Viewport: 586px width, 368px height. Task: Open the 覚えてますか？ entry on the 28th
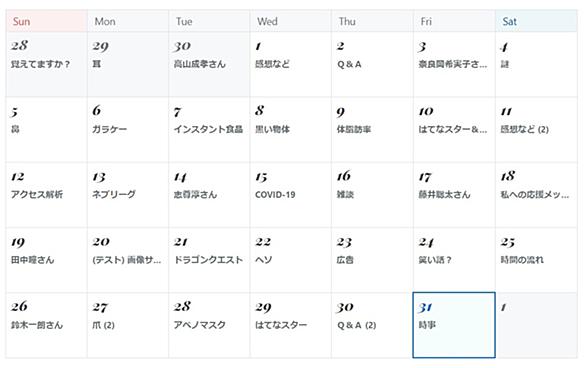[40, 64]
